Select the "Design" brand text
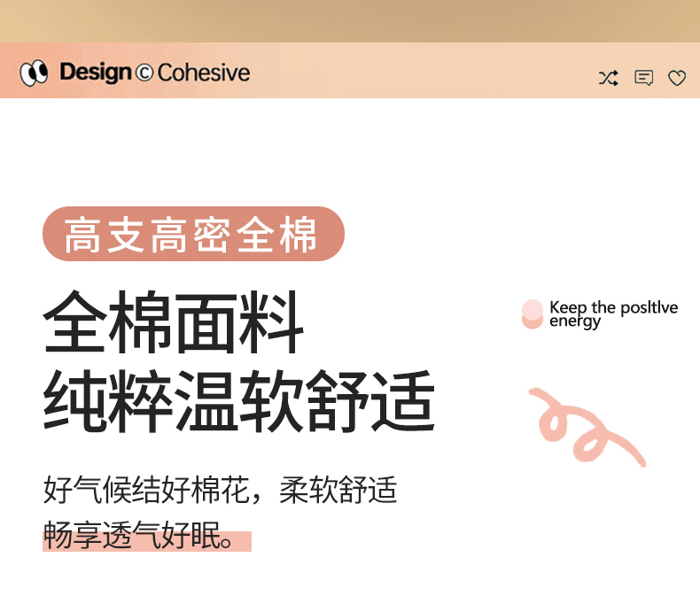This screenshot has height=596, width=700. 95,73
